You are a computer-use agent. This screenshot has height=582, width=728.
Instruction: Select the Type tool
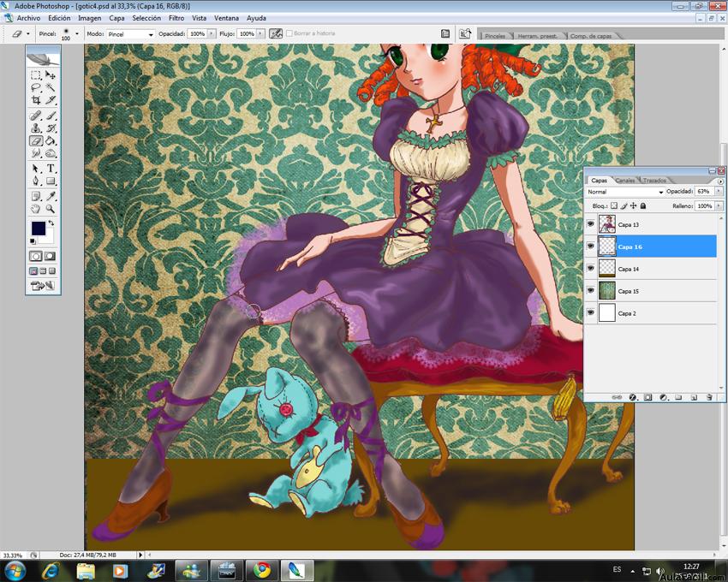(51, 169)
